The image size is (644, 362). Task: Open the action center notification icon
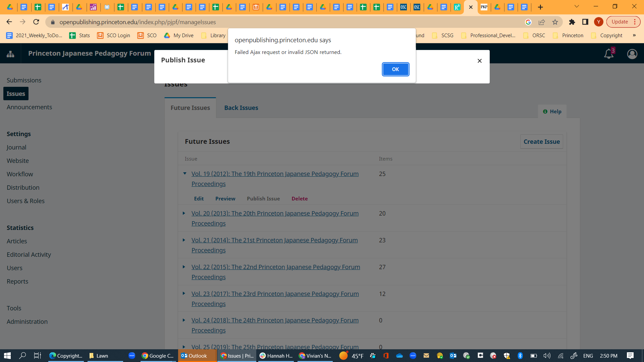[x=630, y=356]
